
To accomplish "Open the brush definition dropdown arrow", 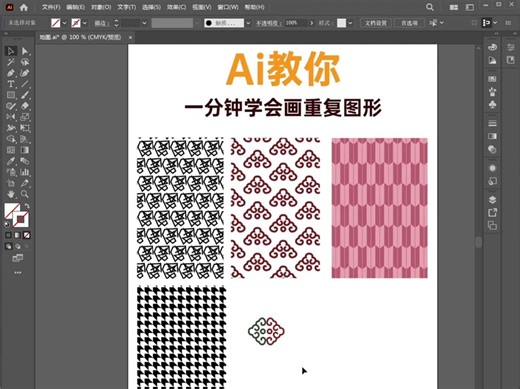I will (x=248, y=23).
